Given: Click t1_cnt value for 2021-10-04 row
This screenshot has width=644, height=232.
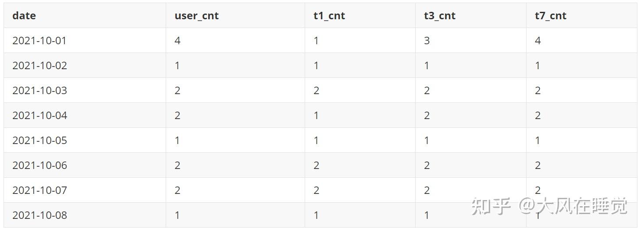Looking at the screenshot, I should [316, 116].
